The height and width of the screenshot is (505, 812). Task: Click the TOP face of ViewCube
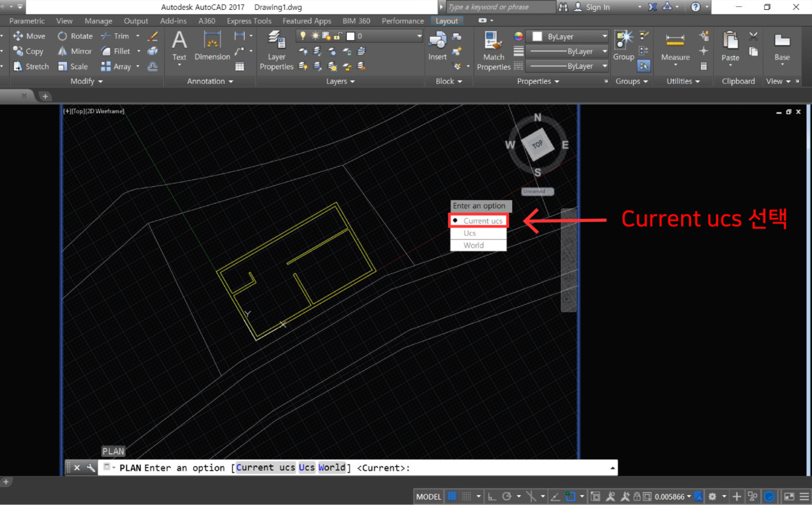point(538,144)
